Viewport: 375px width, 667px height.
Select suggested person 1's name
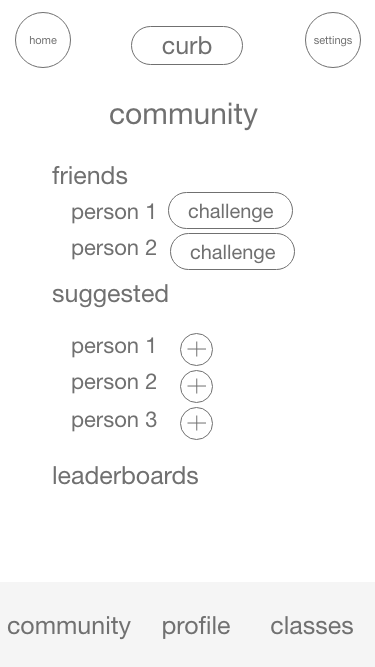click(114, 346)
